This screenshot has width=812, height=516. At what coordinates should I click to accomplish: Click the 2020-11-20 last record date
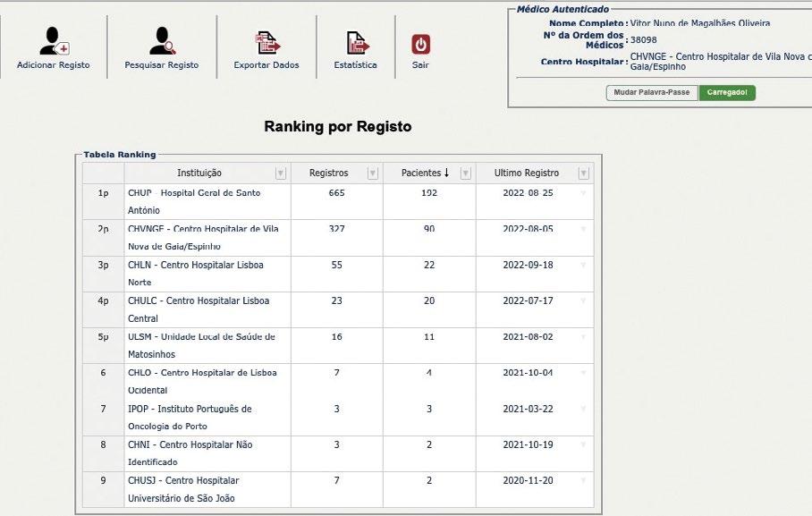[528, 481]
